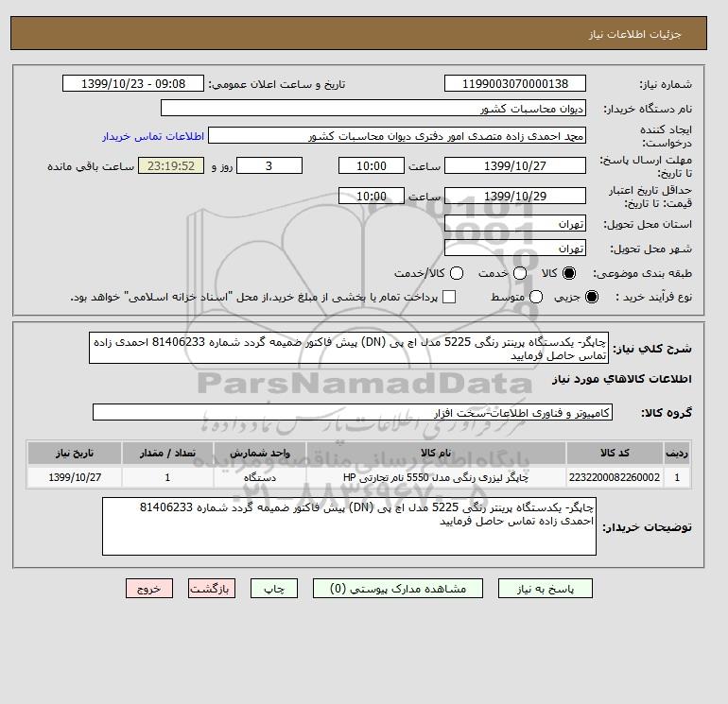Click the کد کالا column header
The width and height of the screenshot is (728, 704).
tap(615, 453)
